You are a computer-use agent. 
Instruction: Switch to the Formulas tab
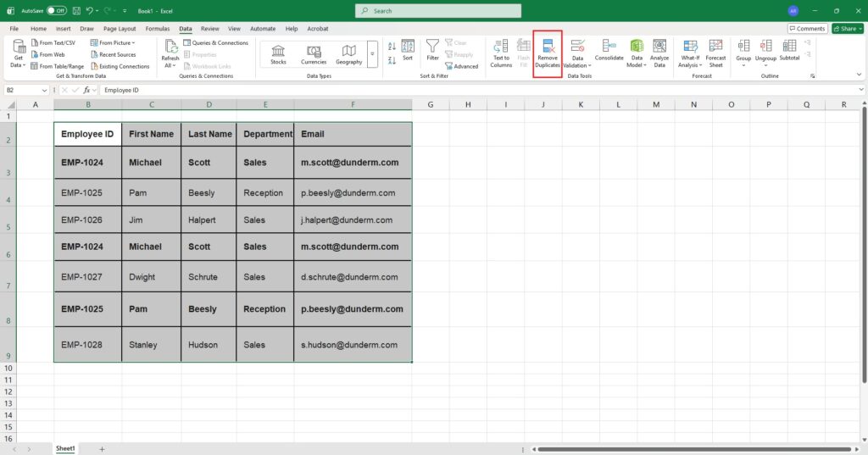158,28
